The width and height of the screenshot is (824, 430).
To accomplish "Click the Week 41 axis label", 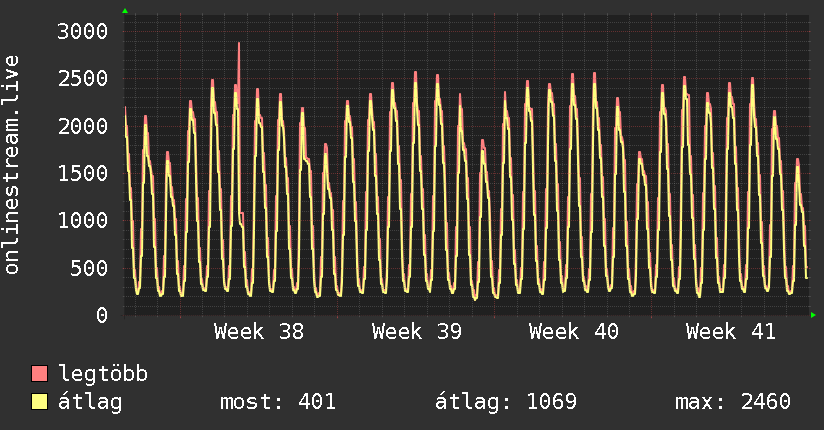I will (730, 332).
